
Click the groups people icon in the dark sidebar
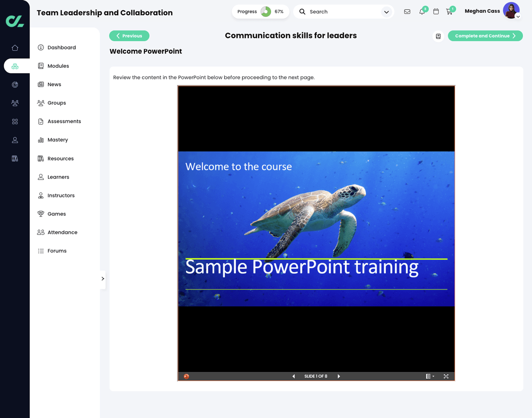pos(15,103)
